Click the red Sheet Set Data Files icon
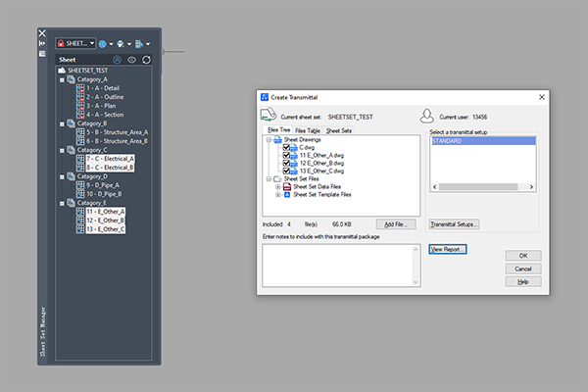 287,186
